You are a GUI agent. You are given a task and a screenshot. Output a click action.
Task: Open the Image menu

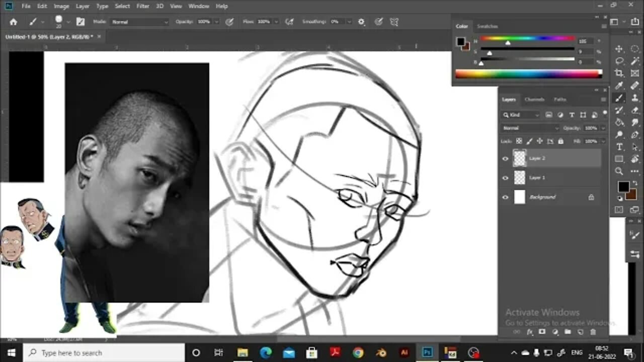61,6
